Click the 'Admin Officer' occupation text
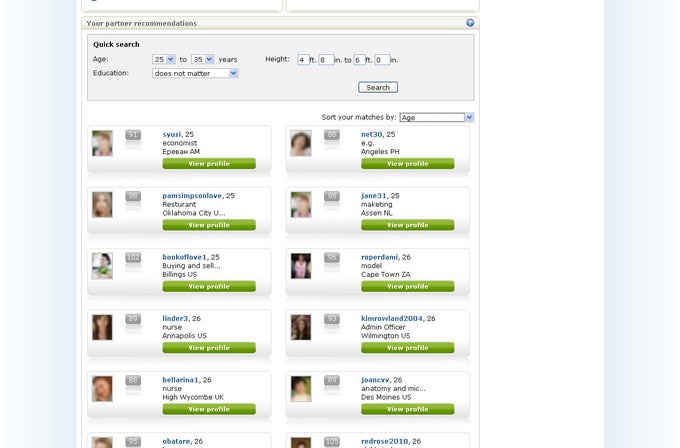 coord(383,327)
